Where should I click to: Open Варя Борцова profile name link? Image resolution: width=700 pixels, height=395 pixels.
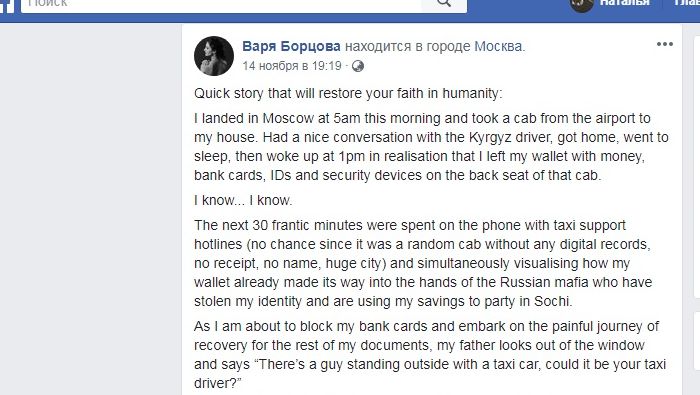pos(291,46)
